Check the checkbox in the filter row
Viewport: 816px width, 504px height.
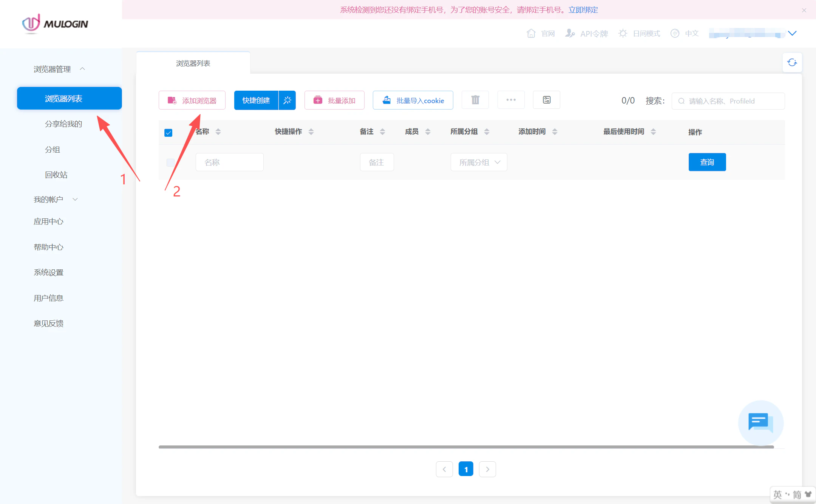coord(170,162)
